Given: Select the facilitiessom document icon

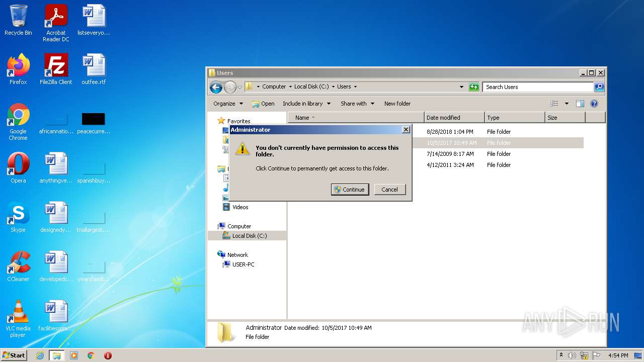Looking at the screenshot, I should click(56, 316).
